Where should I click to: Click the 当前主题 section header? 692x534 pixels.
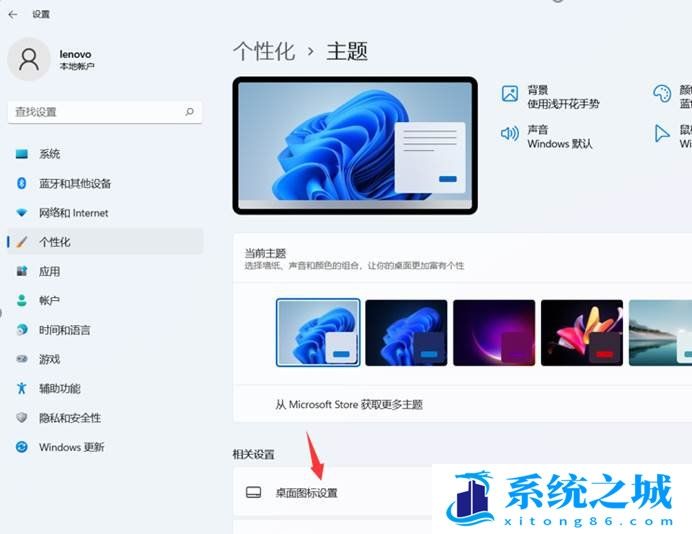265,253
